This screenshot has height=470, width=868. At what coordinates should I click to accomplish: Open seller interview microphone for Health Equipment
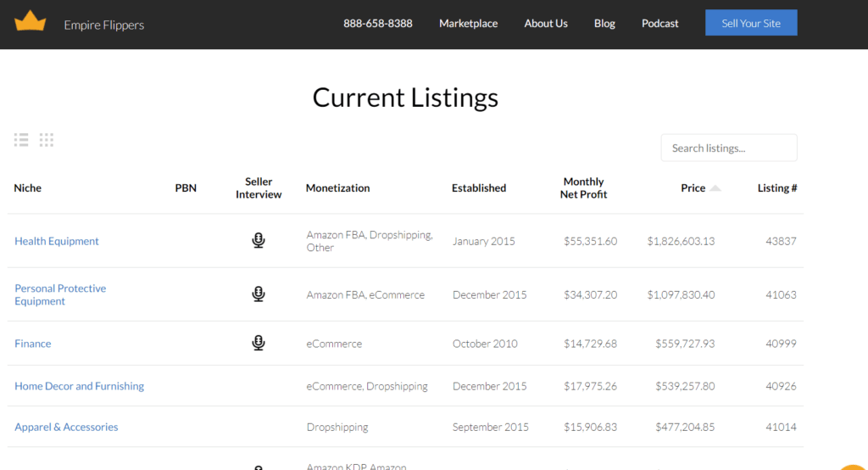pos(258,240)
